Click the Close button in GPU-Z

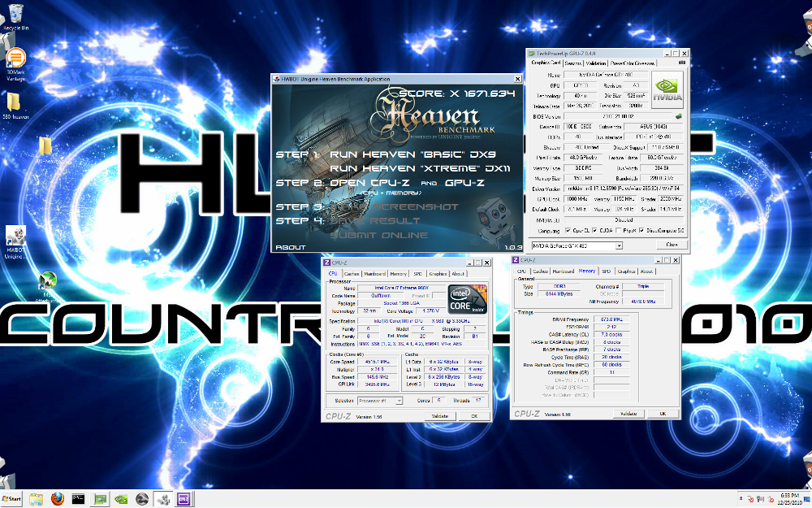(672, 245)
